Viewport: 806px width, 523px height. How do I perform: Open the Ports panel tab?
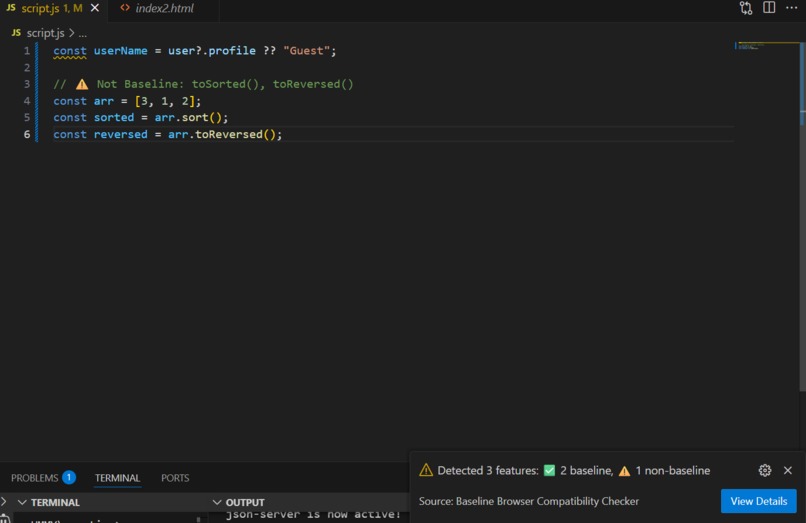pyautogui.click(x=175, y=478)
